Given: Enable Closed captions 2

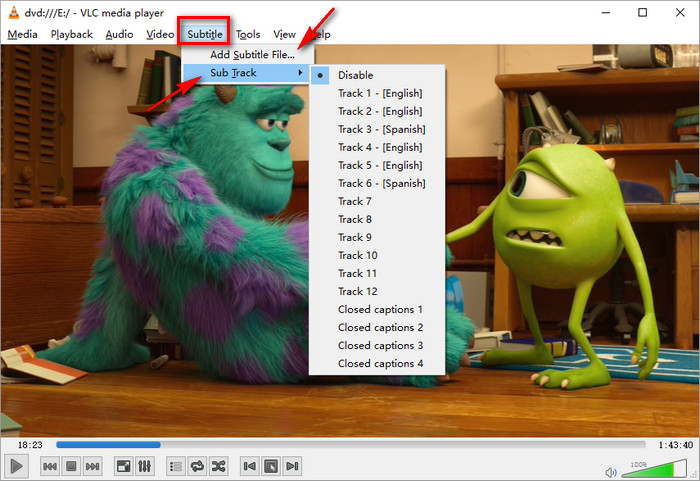Looking at the screenshot, I should [x=377, y=327].
